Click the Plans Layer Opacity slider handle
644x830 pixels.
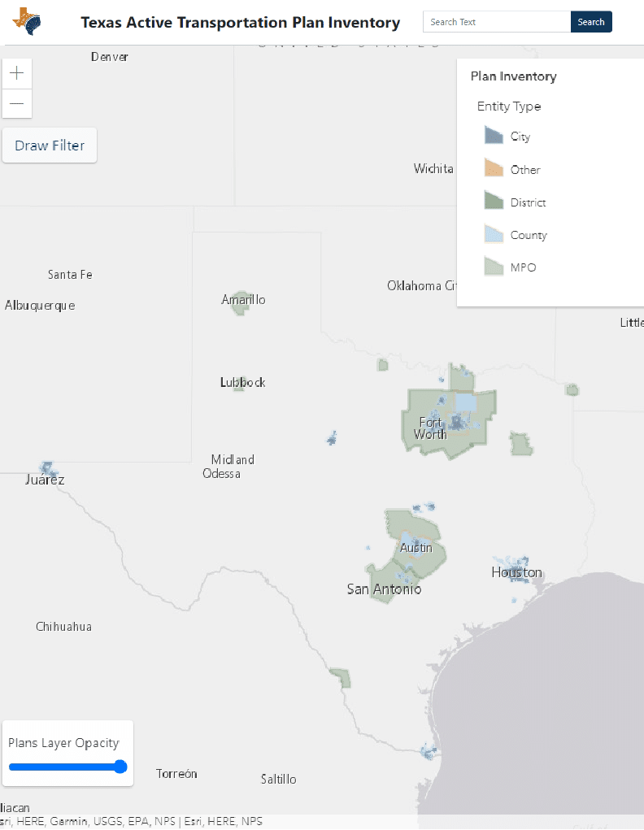click(120, 767)
